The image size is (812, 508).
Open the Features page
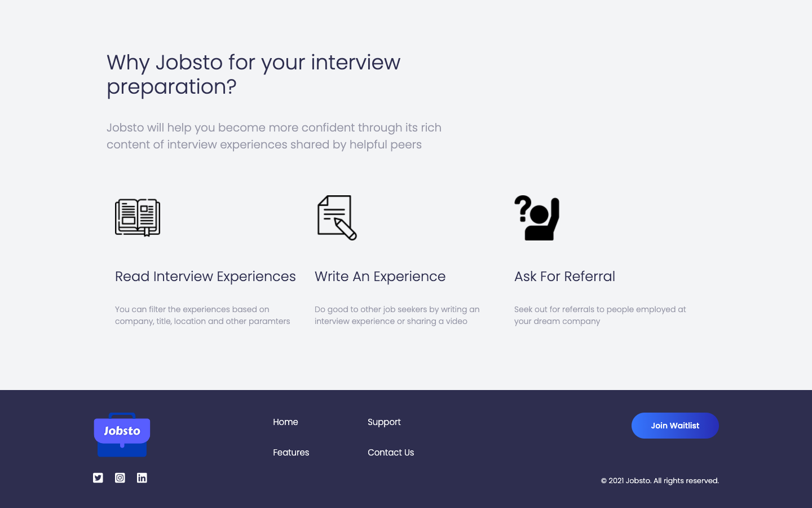click(x=291, y=452)
